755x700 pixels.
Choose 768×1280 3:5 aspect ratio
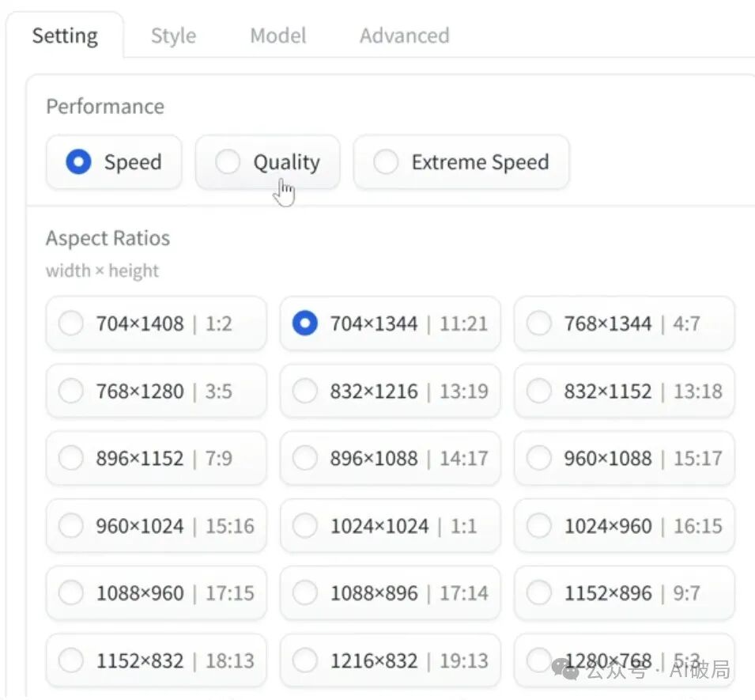pos(156,391)
